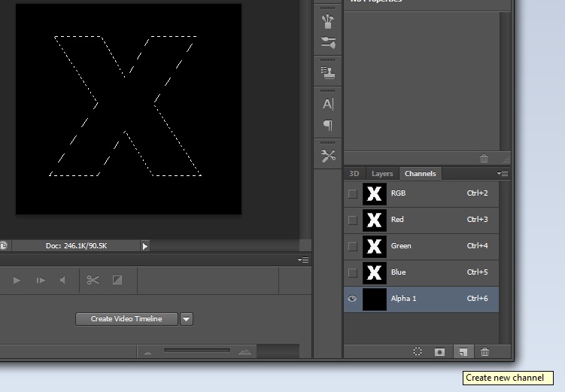Open the Character panel icon

[328, 104]
